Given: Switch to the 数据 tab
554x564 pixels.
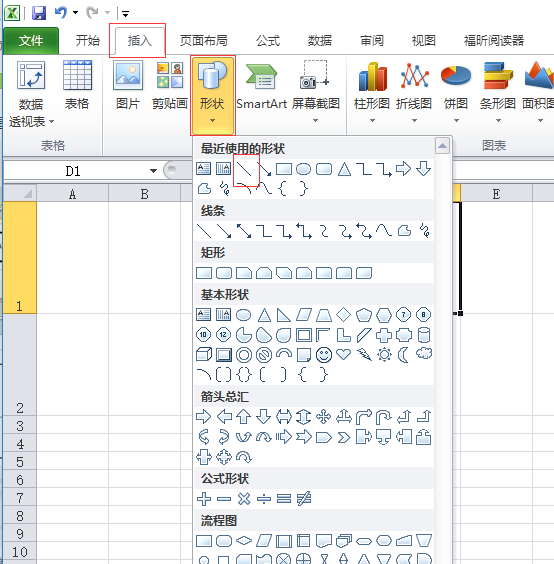Looking at the screenshot, I should click(x=319, y=41).
